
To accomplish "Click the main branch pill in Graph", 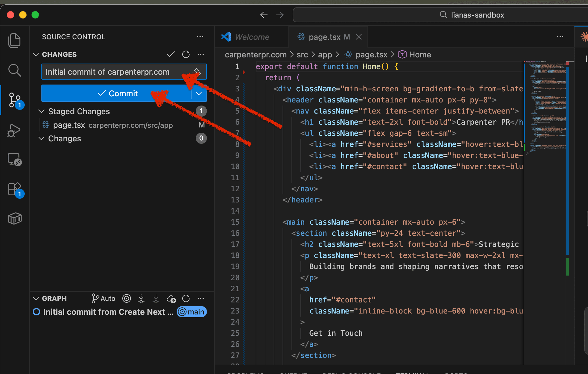I will tap(191, 312).
